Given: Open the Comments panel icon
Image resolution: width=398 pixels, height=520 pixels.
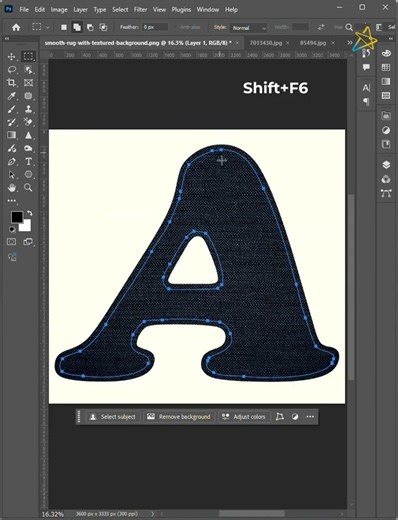Looking at the screenshot, I should 366,67.
